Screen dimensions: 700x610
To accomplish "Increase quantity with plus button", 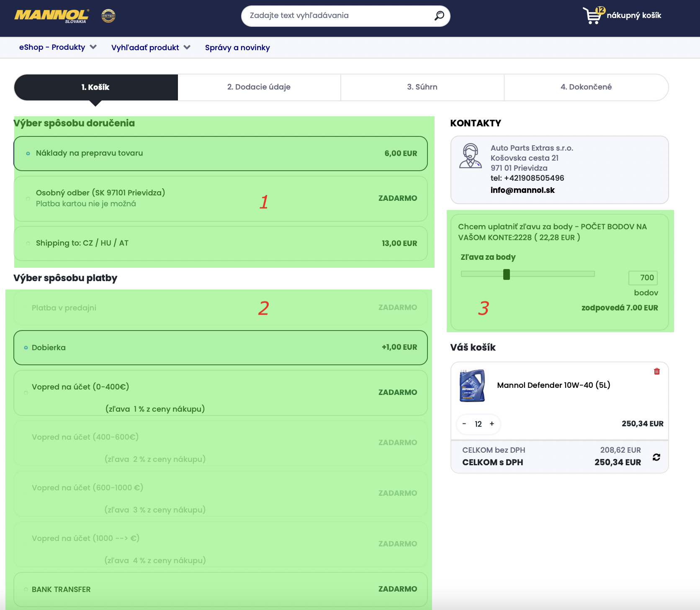I will [x=492, y=424].
